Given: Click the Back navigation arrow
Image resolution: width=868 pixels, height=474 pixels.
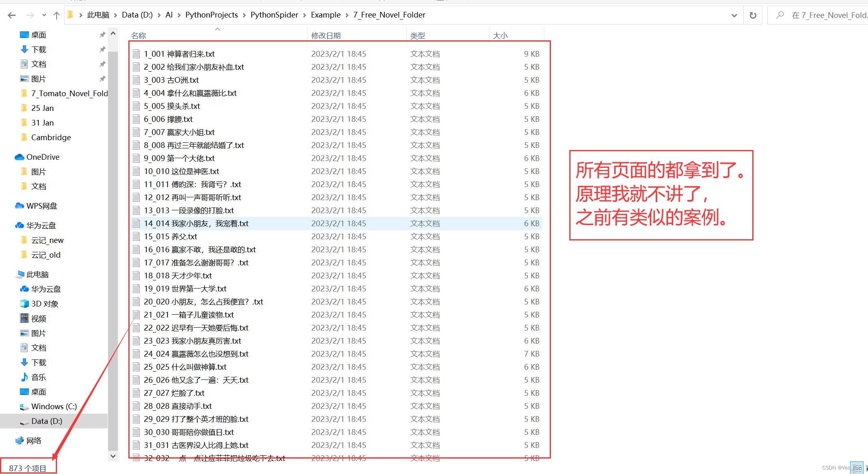Looking at the screenshot, I should [x=12, y=15].
